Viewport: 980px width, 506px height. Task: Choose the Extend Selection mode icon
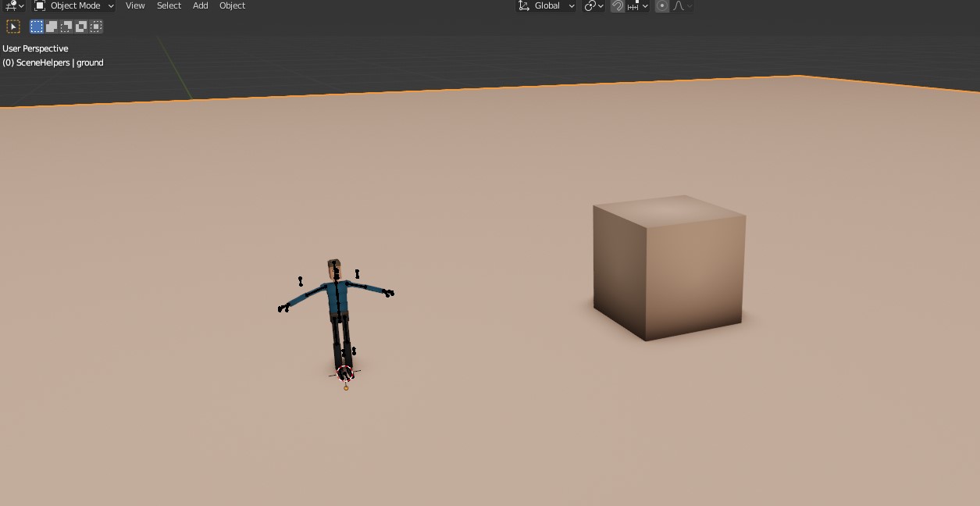click(52, 27)
